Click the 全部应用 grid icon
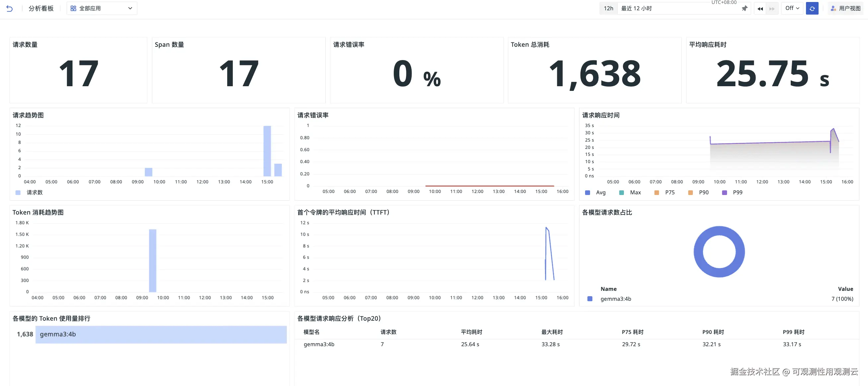The image size is (868, 386). [73, 8]
